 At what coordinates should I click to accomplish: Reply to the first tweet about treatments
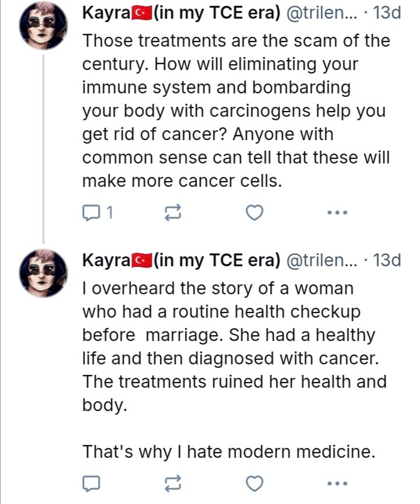click(92, 214)
